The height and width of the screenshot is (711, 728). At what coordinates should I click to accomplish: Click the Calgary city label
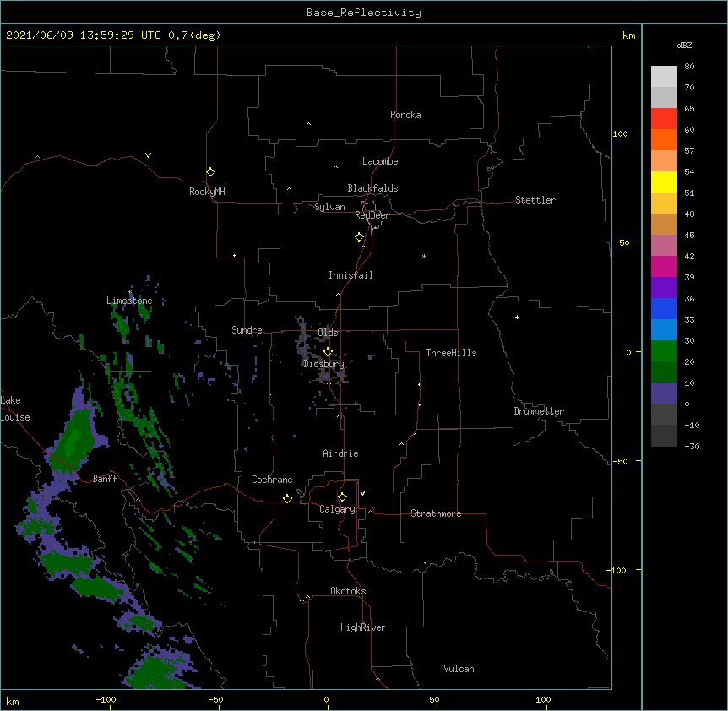(337, 509)
